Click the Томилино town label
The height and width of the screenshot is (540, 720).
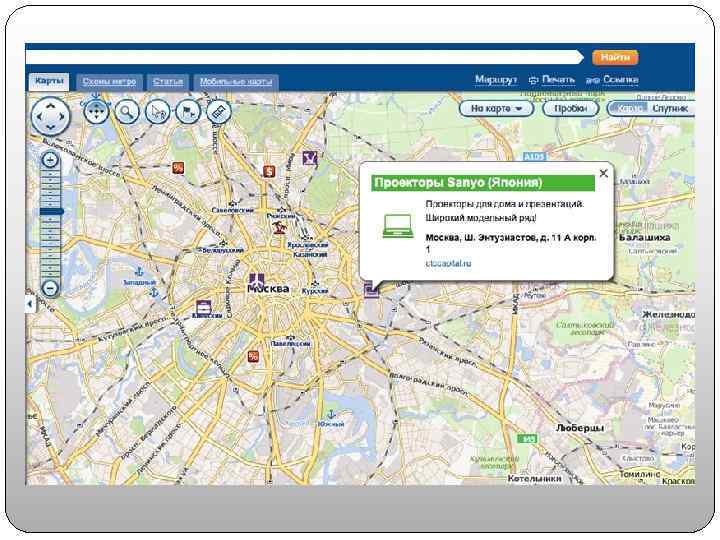click(640, 473)
